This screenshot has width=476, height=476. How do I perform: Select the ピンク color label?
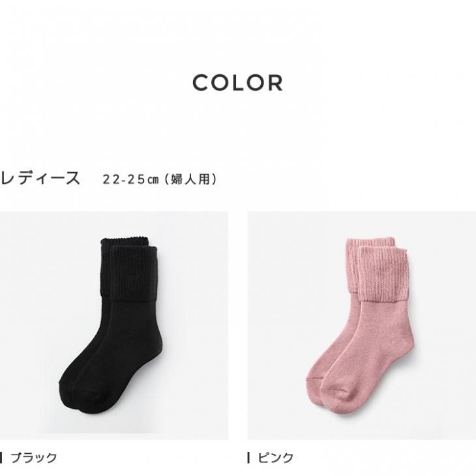tap(276, 458)
